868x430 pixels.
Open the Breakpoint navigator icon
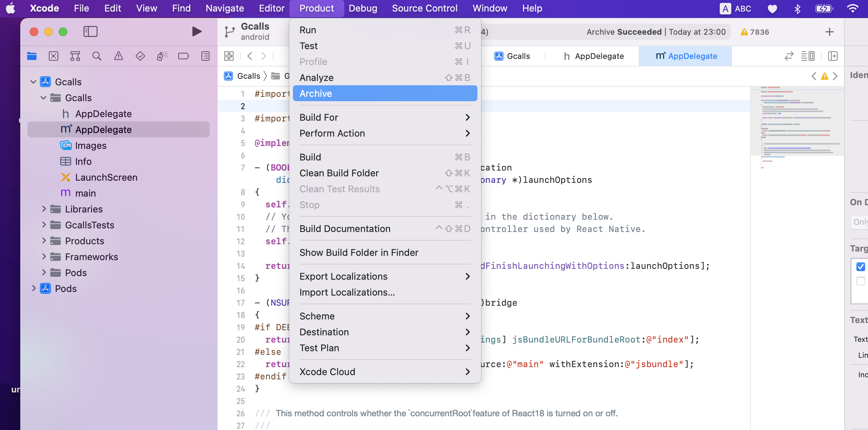183,56
